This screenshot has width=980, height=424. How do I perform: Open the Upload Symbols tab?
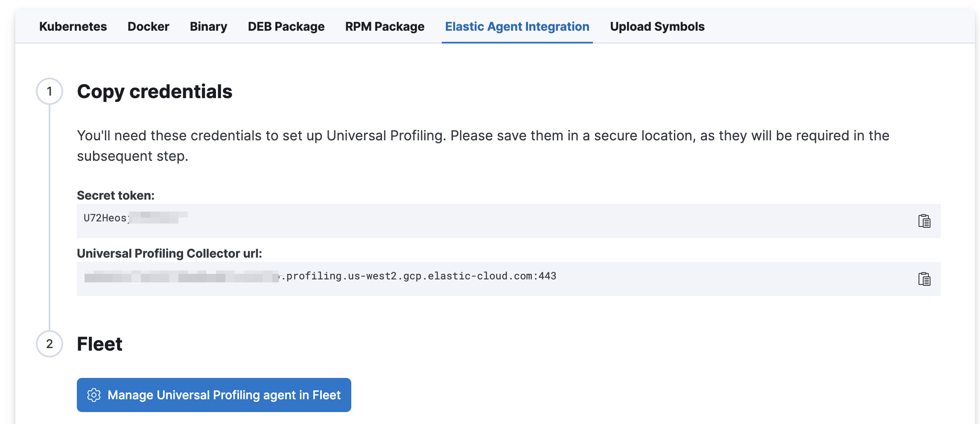(x=657, y=26)
